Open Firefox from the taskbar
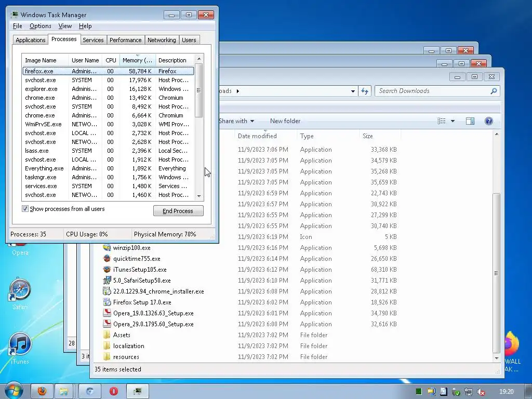This screenshot has height=399, width=532. click(42, 392)
